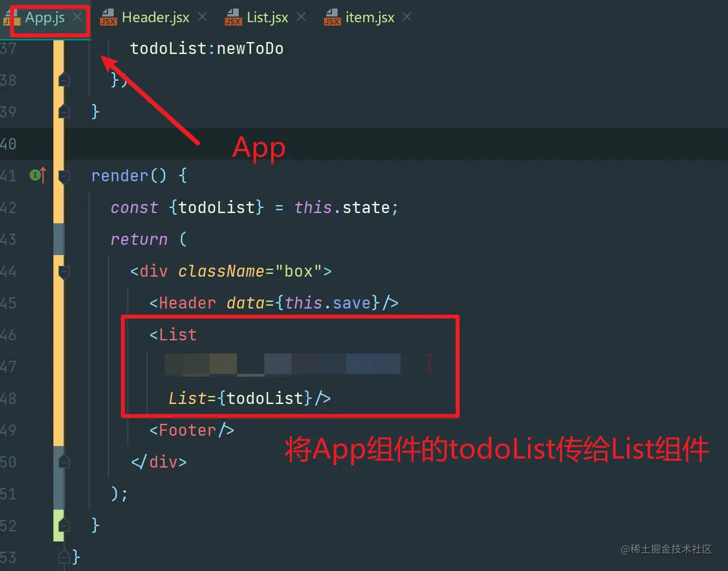Click the JSX file icon on Header.jsx tab

[x=108, y=18]
